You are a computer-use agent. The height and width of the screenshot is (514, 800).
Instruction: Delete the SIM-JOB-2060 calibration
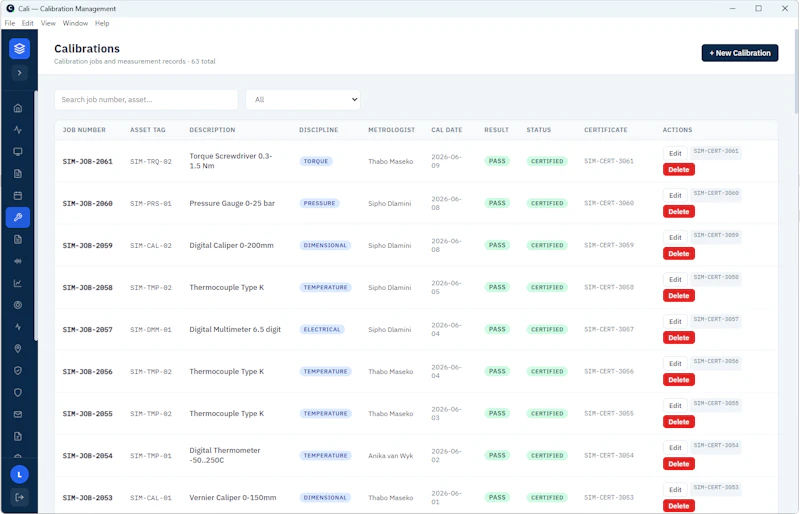click(679, 211)
